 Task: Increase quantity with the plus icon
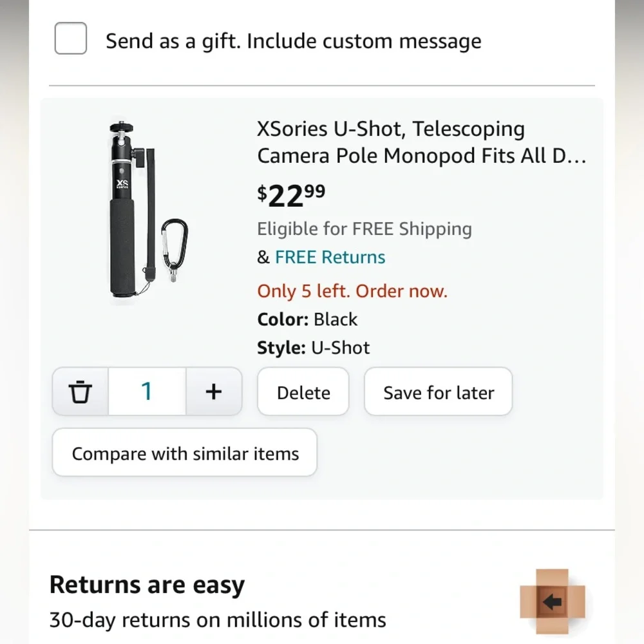(x=214, y=392)
